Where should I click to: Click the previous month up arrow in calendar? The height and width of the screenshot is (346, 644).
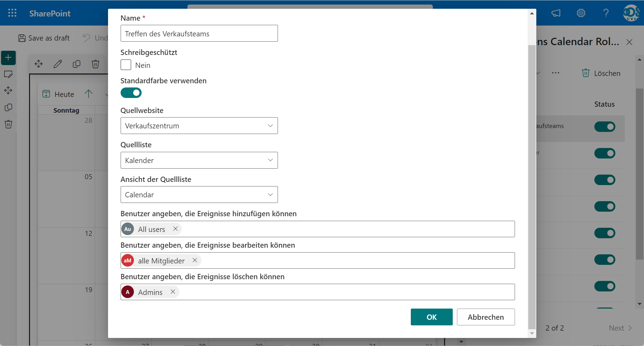(88, 94)
